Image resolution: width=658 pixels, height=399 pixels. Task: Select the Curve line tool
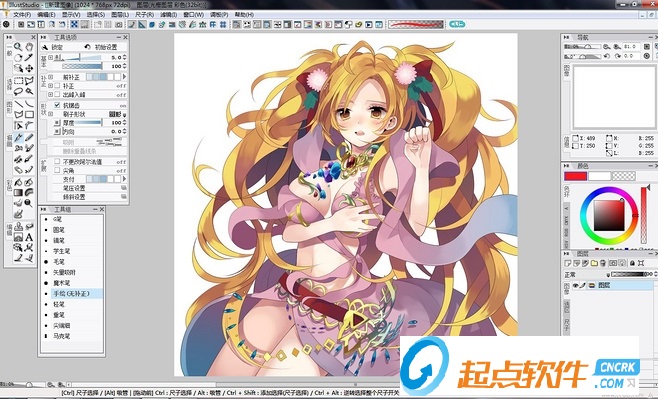tap(29, 104)
